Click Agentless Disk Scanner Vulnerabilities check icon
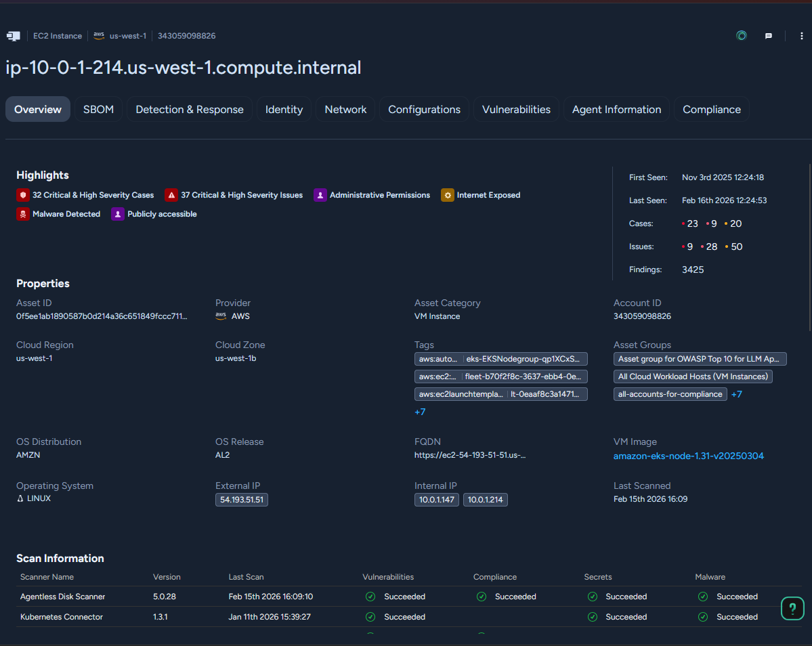 tap(370, 597)
